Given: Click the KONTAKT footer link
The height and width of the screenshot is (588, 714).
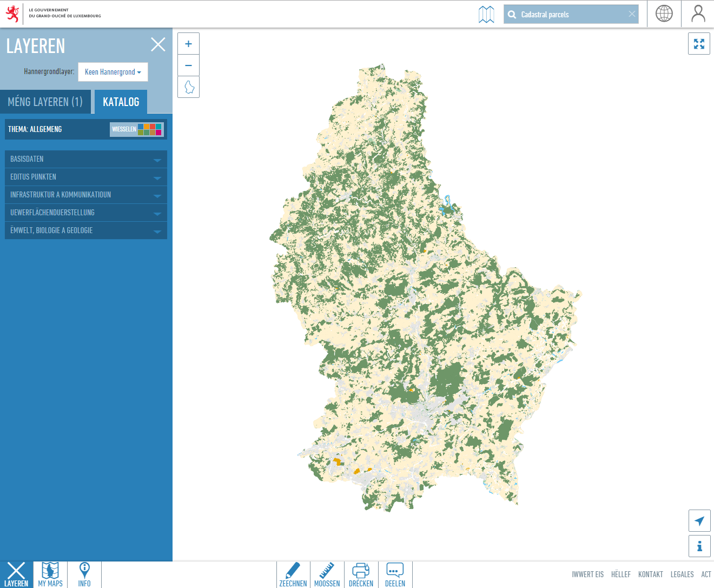Looking at the screenshot, I should (x=650, y=574).
